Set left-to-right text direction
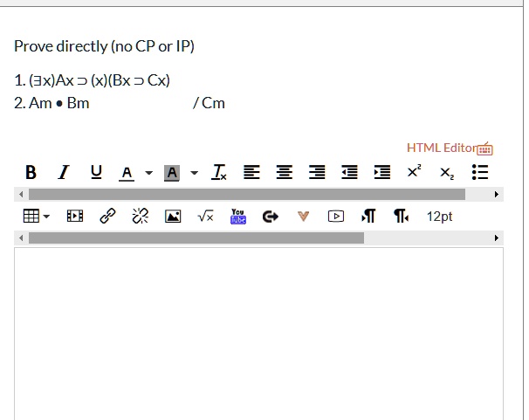 pyautogui.click(x=368, y=217)
